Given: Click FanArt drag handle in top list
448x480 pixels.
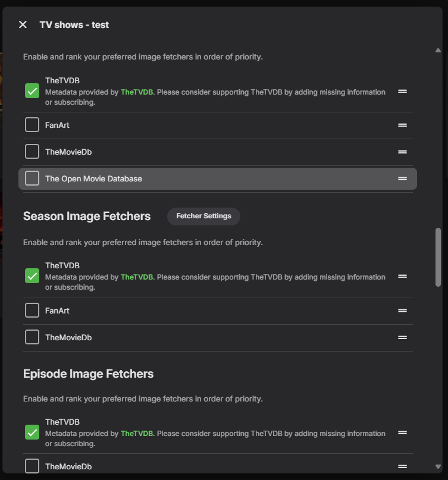Looking at the screenshot, I should point(402,126).
